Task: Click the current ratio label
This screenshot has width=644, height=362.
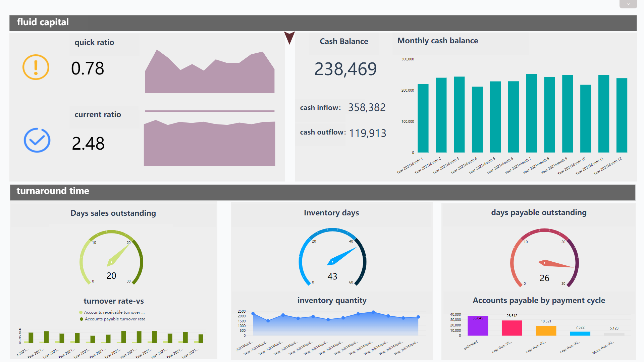Action: coord(98,115)
